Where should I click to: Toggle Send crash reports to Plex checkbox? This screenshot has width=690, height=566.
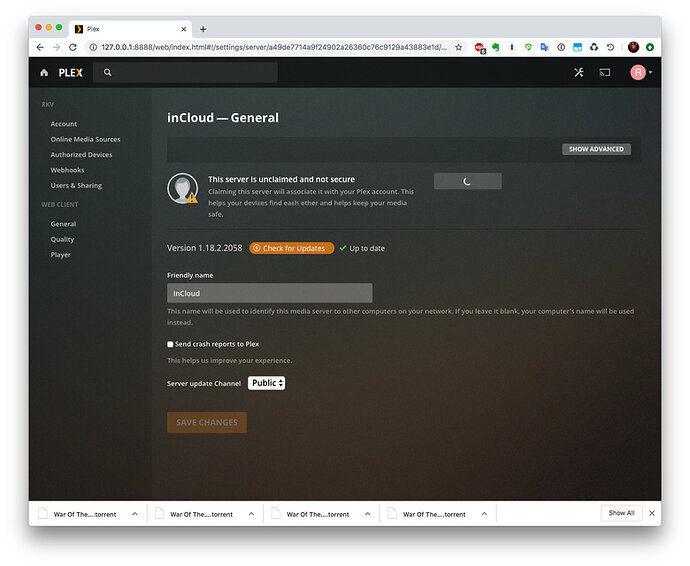tap(170, 344)
